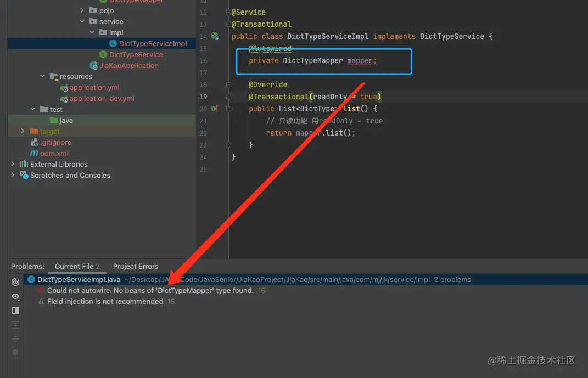
Task: Click the pojo folder icon
Action: tap(93, 10)
